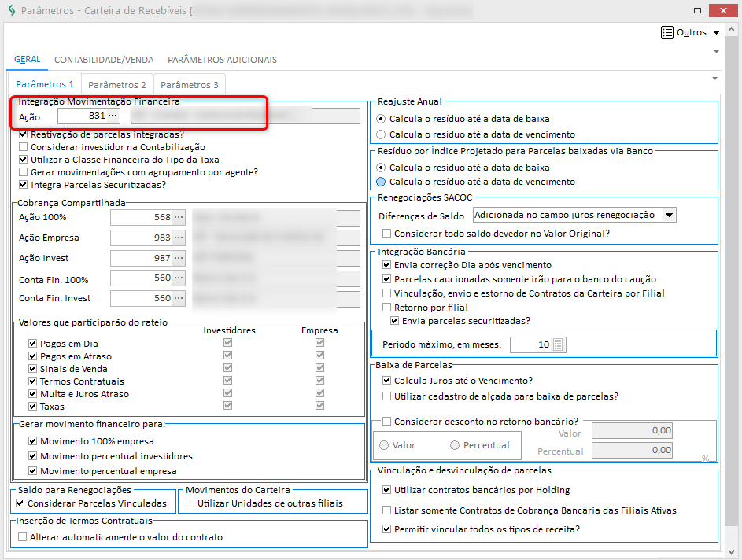Click the Outros list icon
742x560 pixels.
[x=666, y=32]
